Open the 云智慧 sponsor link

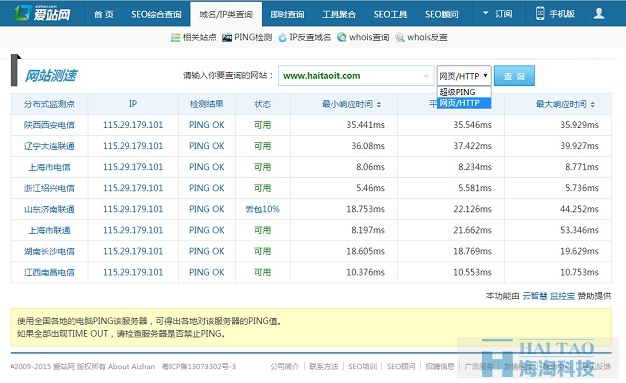(535, 296)
